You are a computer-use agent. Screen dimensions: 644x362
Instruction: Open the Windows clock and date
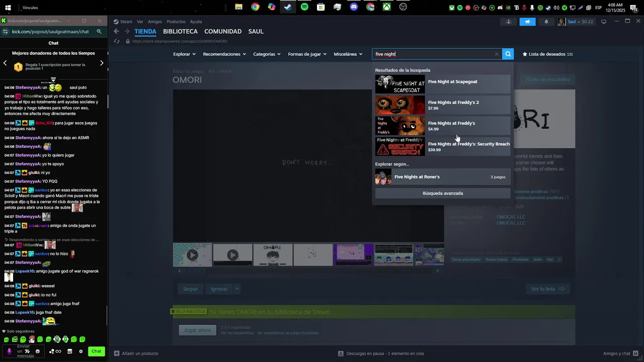[615, 8]
